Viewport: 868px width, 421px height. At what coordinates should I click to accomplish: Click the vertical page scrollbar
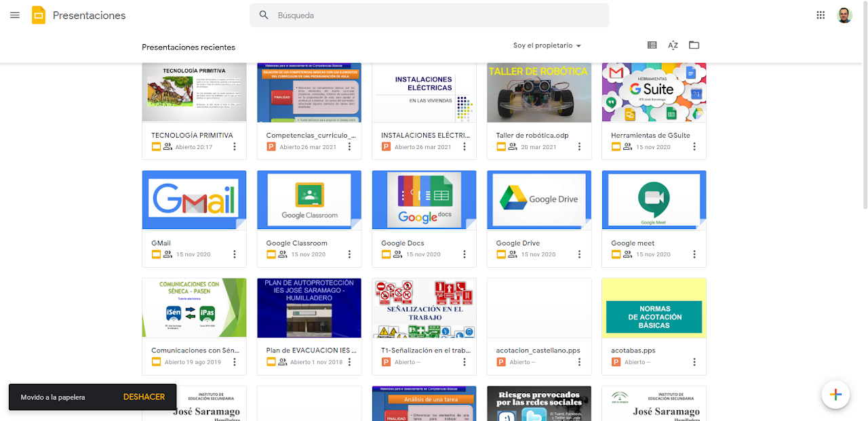pyautogui.click(x=864, y=136)
